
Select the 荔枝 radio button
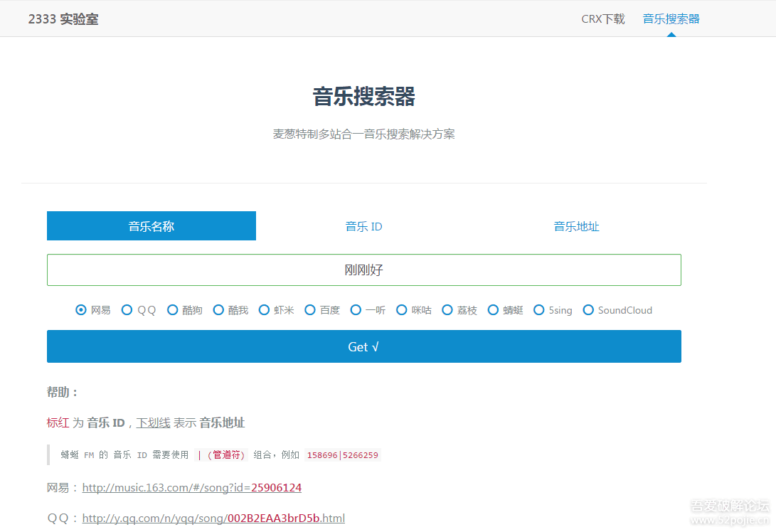point(447,310)
